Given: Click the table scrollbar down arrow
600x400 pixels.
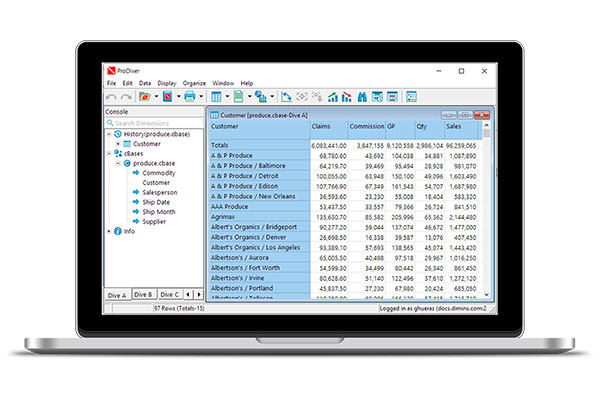Looking at the screenshot, I should coord(487,294).
